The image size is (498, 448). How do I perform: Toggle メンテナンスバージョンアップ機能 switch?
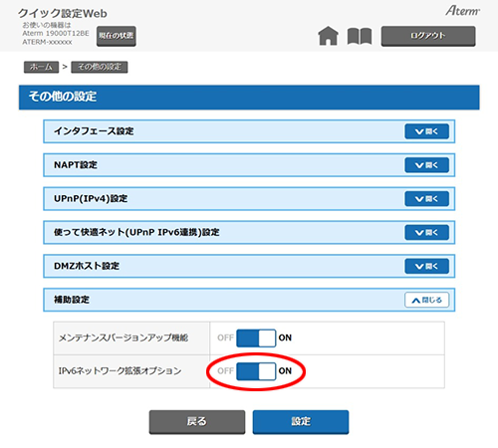pos(256,337)
